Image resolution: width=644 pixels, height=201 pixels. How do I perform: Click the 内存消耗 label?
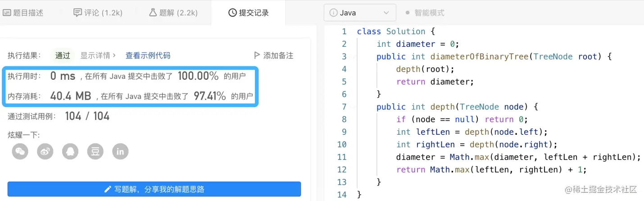tap(24, 96)
